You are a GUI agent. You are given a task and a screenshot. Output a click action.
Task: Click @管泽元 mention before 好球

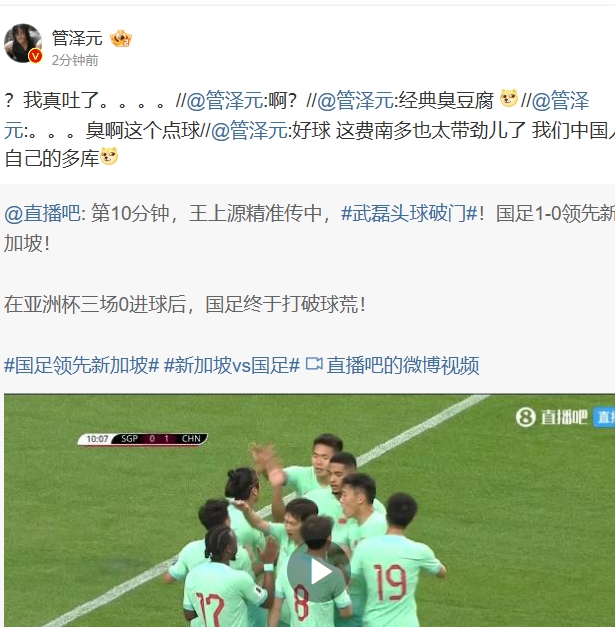point(249,130)
